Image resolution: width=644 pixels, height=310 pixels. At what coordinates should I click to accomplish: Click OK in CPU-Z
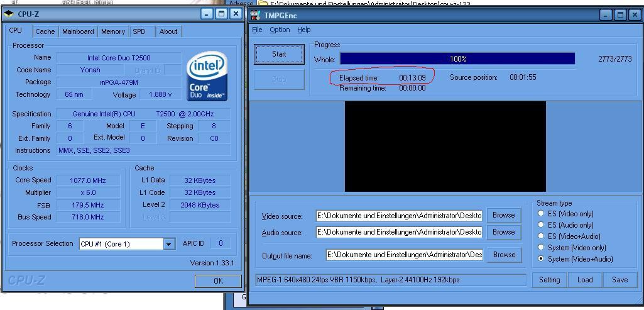click(218, 281)
